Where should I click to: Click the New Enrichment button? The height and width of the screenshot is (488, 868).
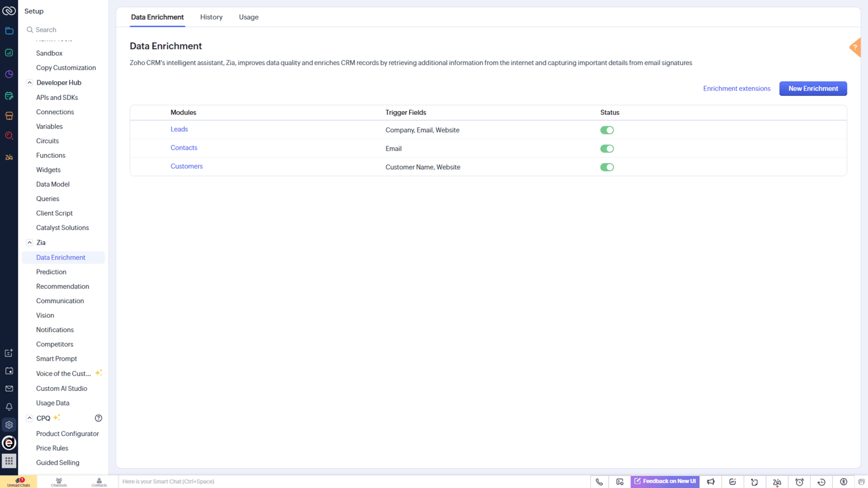click(x=813, y=88)
